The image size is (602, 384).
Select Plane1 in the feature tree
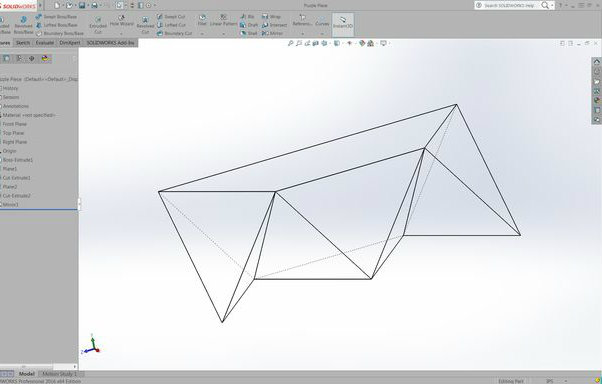[9, 169]
